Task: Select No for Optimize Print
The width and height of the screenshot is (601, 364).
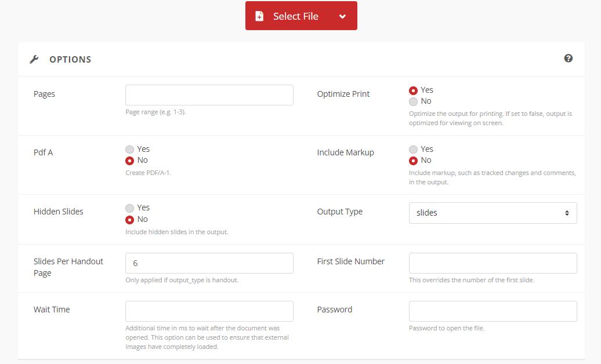Action: point(414,101)
